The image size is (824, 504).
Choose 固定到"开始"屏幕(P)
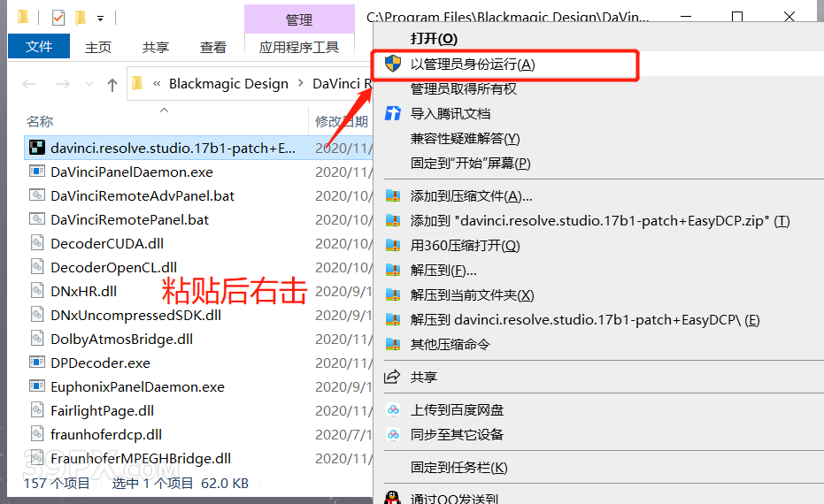[x=598, y=164]
